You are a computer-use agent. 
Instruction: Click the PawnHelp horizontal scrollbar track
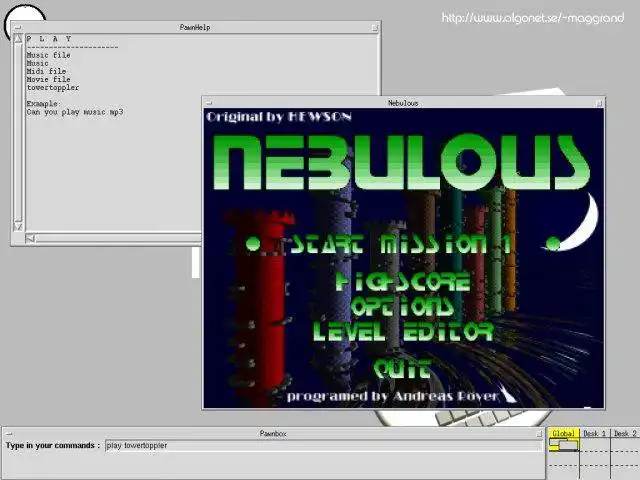[x=118, y=238]
